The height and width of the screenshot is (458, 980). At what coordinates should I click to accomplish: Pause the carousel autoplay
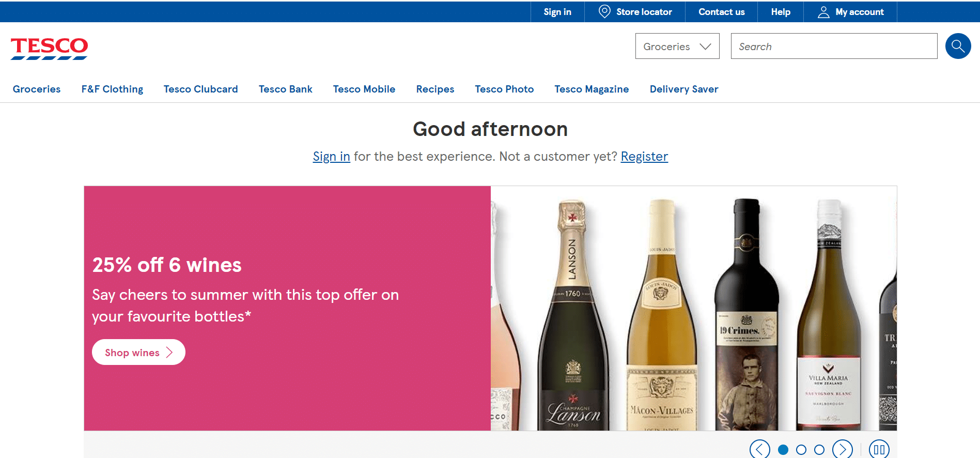pyautogui.click(x=879, y=449)
